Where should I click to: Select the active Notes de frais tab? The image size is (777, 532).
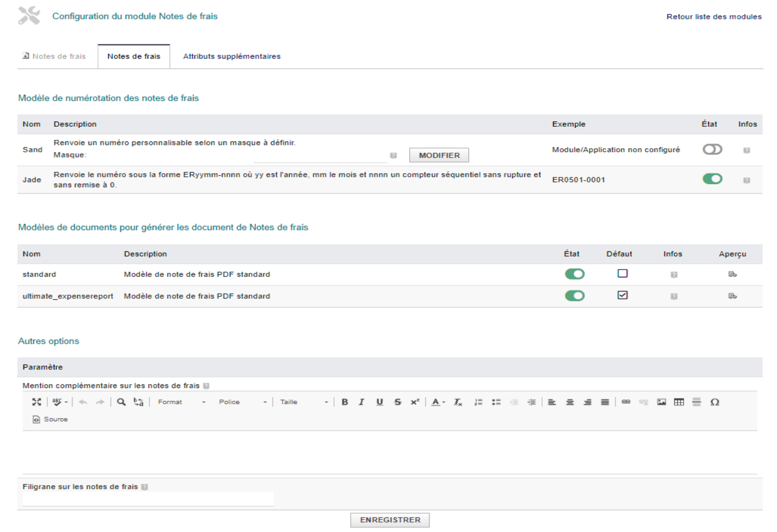(134, 56)
